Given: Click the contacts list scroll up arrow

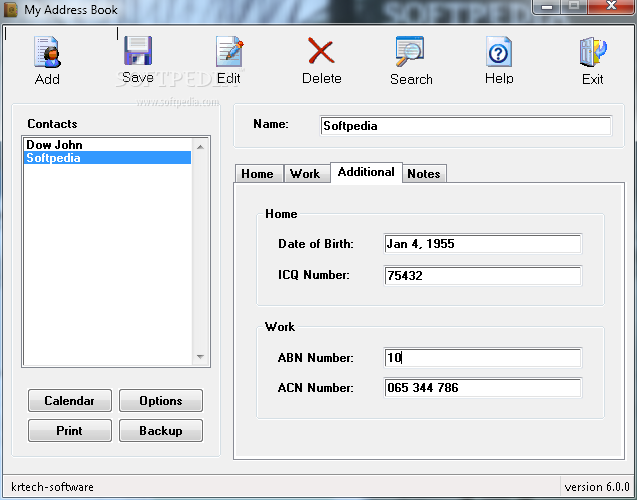Looking at the screenshot, I should tap(200, 147).
